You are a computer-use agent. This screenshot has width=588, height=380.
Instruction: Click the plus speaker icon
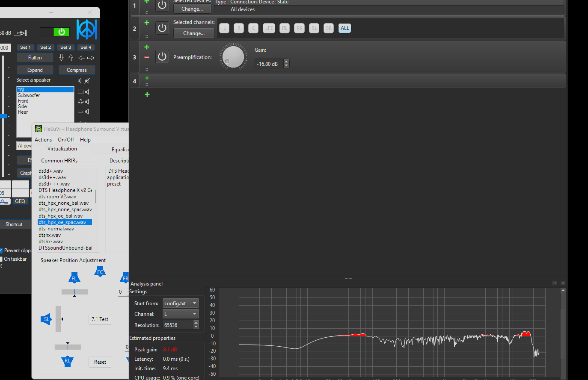[83, 102]
